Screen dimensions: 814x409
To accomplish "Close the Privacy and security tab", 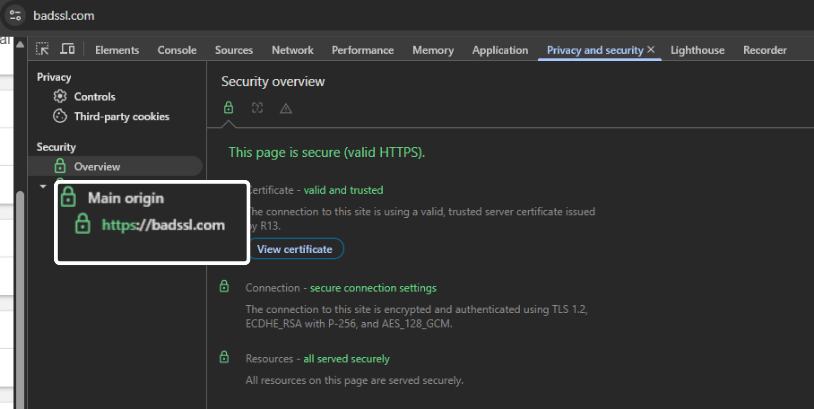I will (651, 49).
